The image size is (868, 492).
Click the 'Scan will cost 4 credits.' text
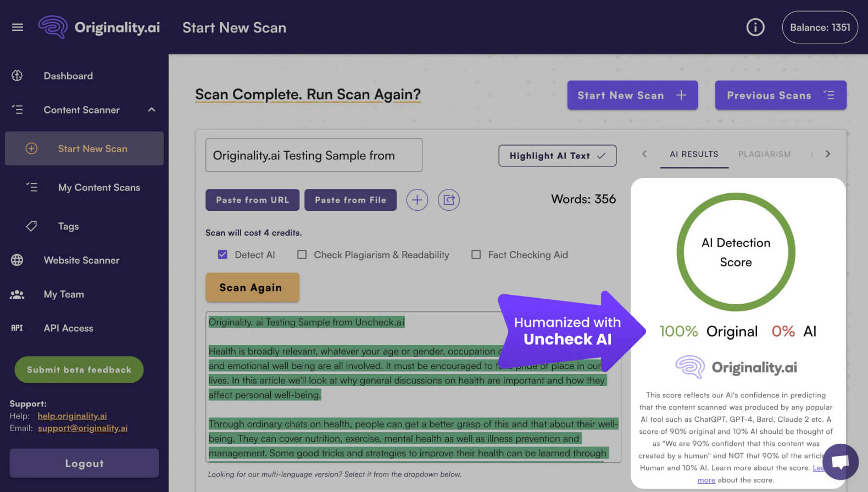click(253, 233)
